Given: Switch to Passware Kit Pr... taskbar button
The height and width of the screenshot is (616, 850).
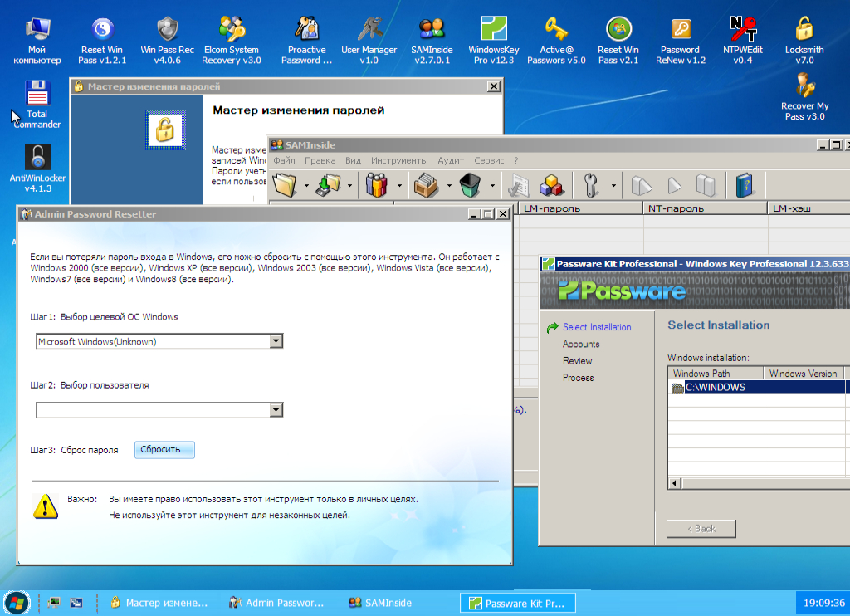Looking at the screenshot, I should pos(518,603).
